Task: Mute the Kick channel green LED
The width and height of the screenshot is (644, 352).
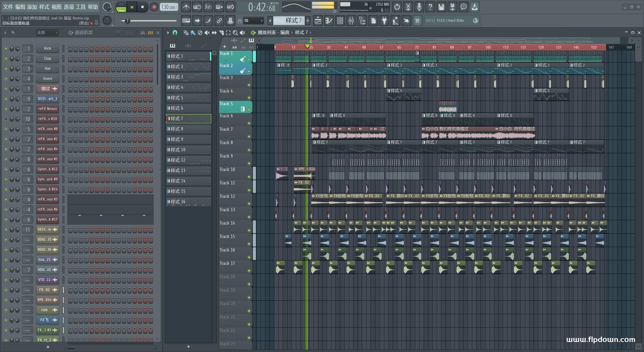Action: pyautogui.click(x=6, y=49)
